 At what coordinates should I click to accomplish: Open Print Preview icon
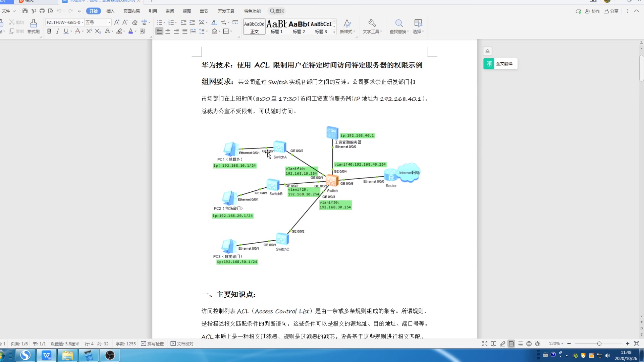(51, 11)
